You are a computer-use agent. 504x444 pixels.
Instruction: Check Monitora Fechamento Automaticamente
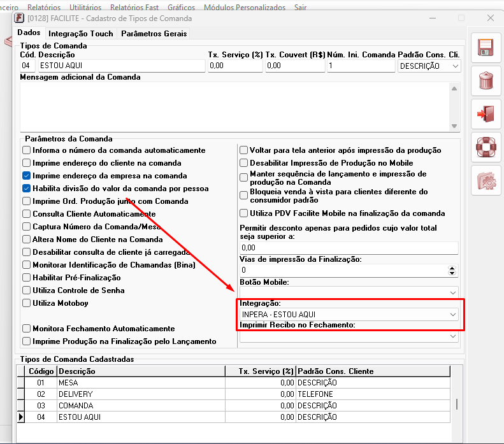pyautogui.click(x=26, y=328)
